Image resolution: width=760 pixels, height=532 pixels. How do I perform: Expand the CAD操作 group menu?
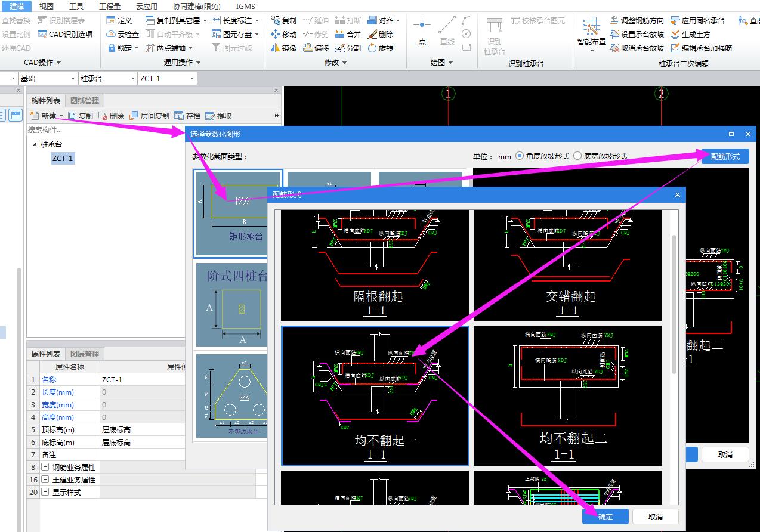42,62
